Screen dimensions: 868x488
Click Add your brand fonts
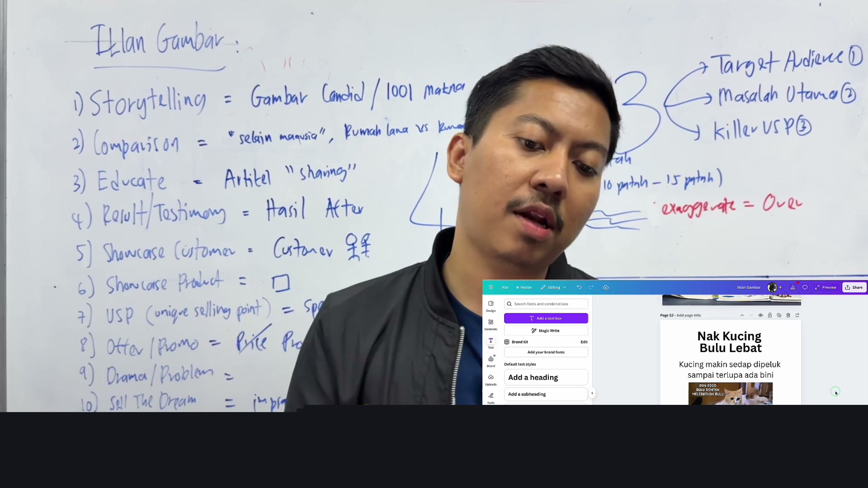(546, 352)
